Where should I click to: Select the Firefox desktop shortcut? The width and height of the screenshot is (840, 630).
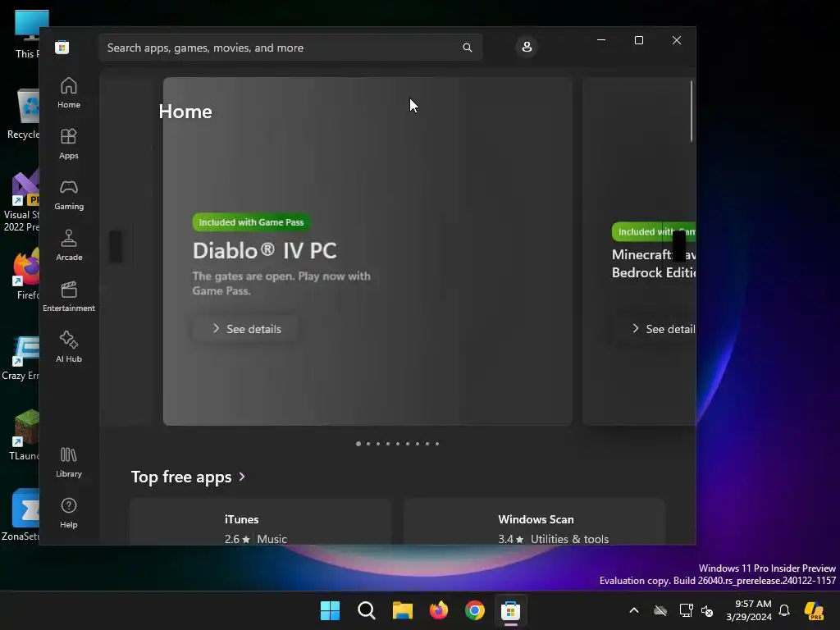pyautogui.click(x=27, y=273)
